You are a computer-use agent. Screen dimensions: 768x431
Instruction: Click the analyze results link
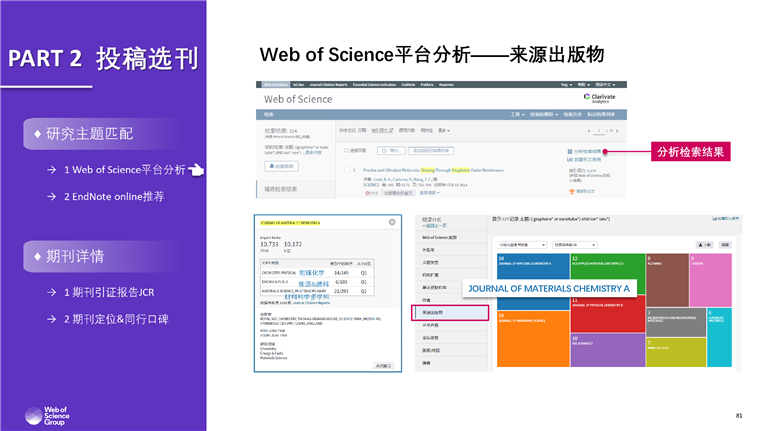(587, 151)
